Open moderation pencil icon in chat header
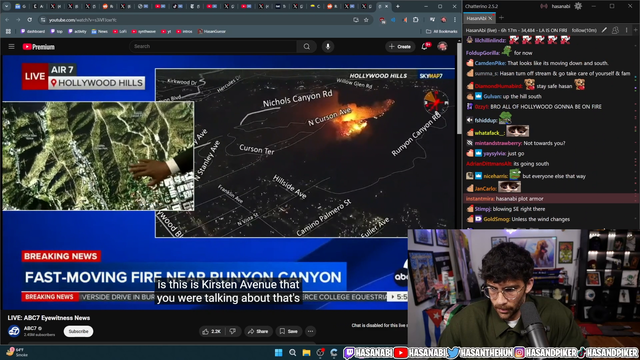 tap(604, 30)
